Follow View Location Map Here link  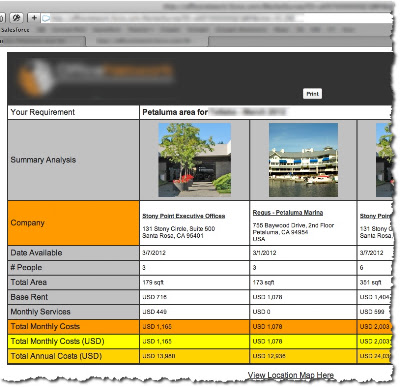pyautogui.click(x=291, y=375)
